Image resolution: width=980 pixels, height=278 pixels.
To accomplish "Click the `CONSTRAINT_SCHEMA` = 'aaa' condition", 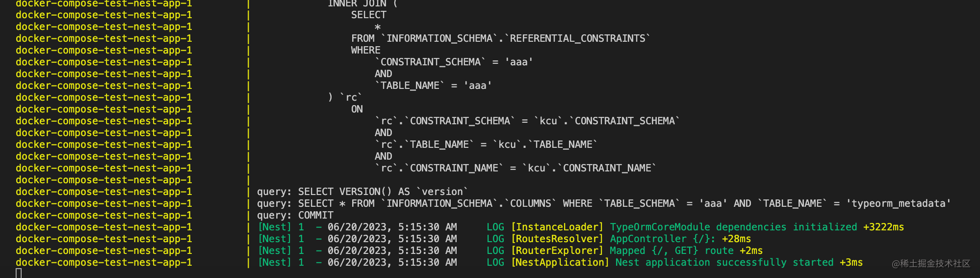I will tap(454, 62).
